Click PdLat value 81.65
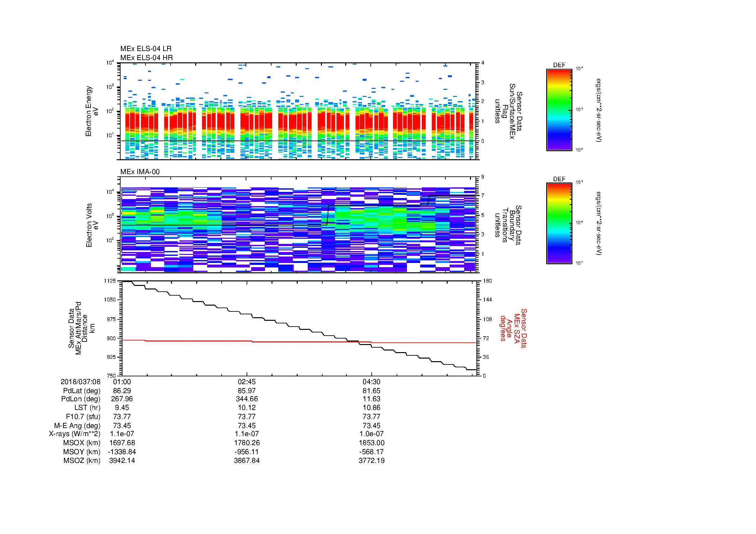 pyautogui.click(x=371, y=391)
